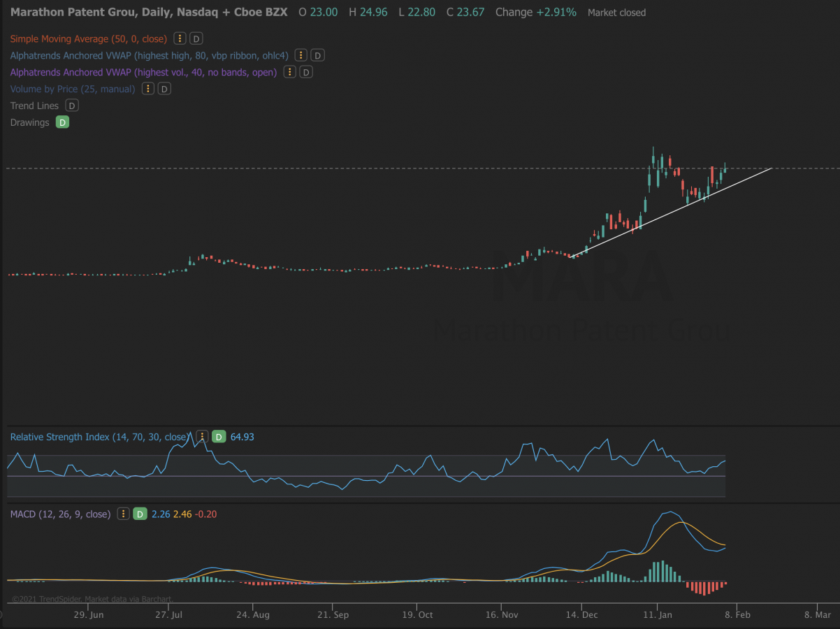Click MACD signal value 2.46
The height and width of the screenshot is (629, 840).
point(182,514)
